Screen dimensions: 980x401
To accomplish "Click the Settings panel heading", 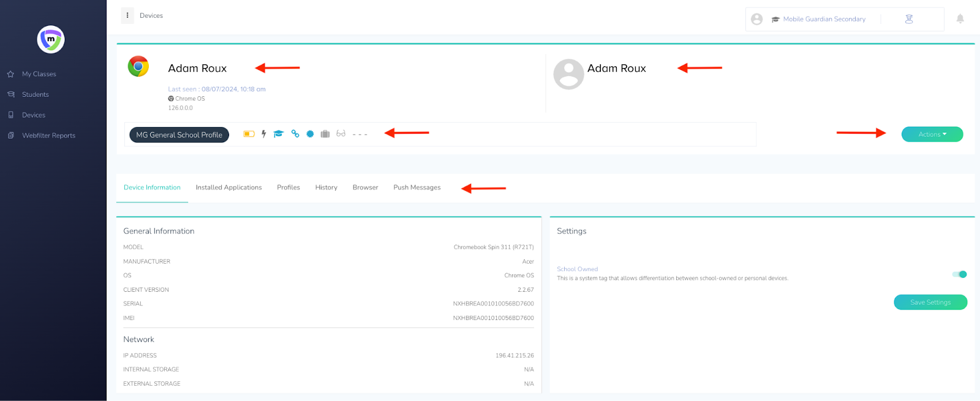I will pos(571,231).
